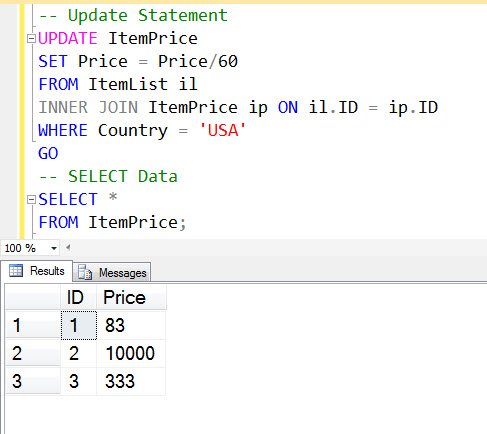Click the 'FROM ItemList il' line
The width and height of the screenshot is (487, 434).
click(x=118, y=84)
